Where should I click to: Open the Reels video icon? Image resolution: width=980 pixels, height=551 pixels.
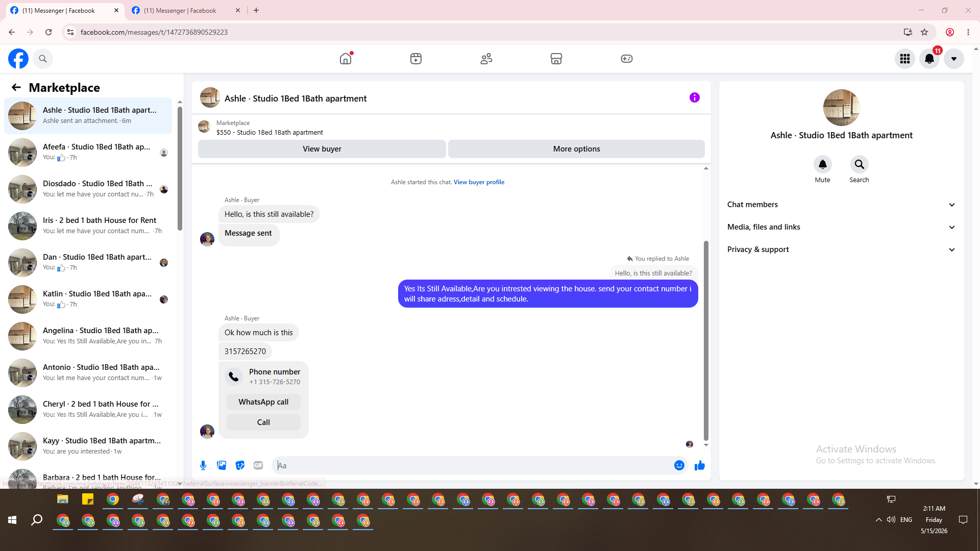click(416, 59)
